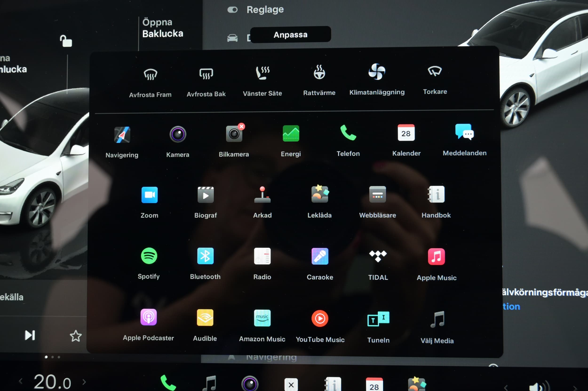588x391 pixels.
Task: Open the Handbok manual in grid
Action: click(436, 202)
